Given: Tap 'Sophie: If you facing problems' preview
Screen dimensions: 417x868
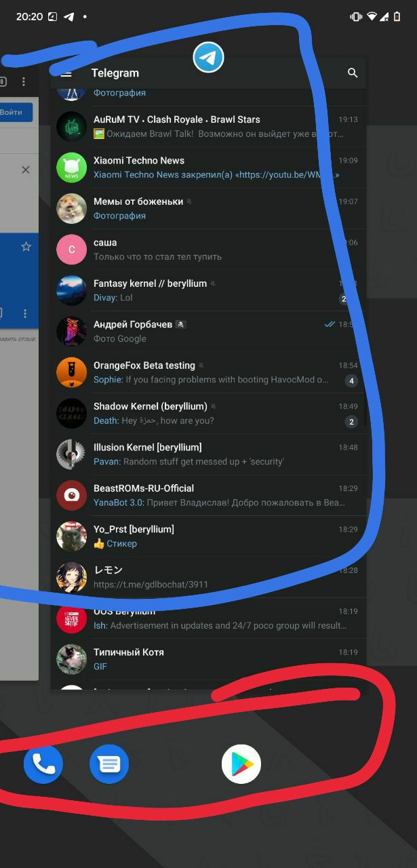Looking at the screenshot, I should coord(211,380).
